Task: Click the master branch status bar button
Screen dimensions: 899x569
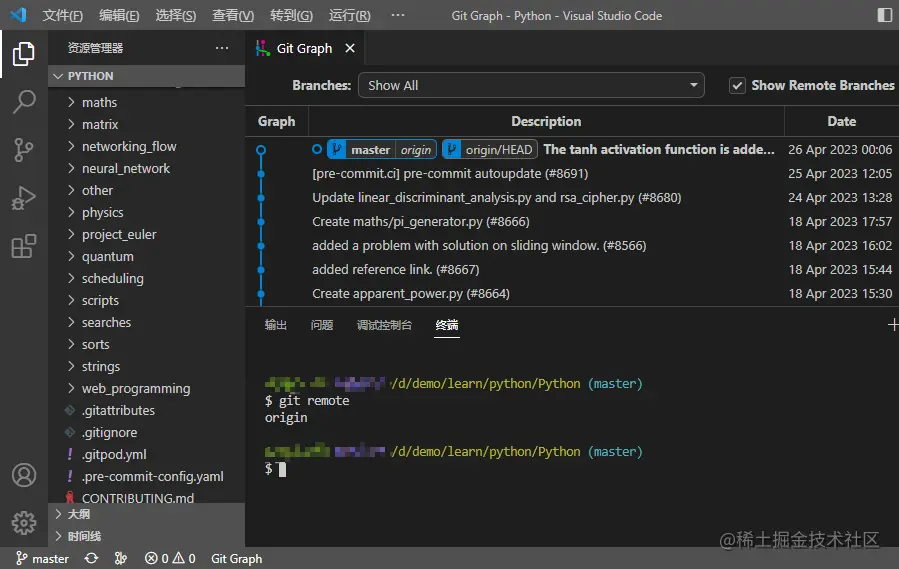Action: 42,559
